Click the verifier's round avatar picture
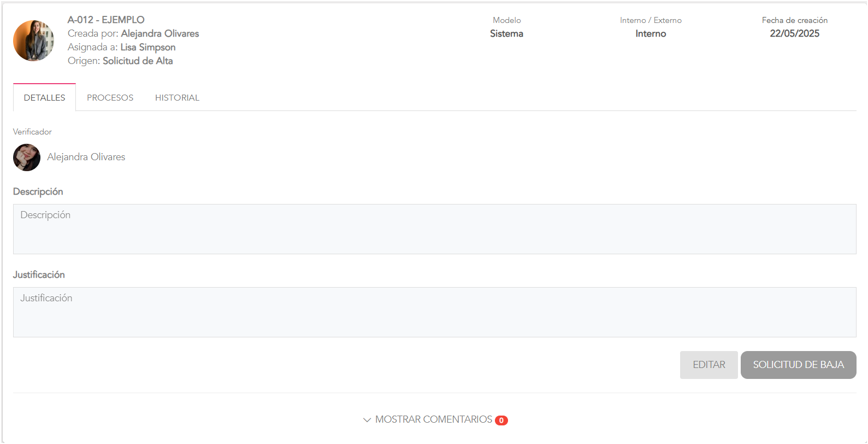 pos(27,157)
